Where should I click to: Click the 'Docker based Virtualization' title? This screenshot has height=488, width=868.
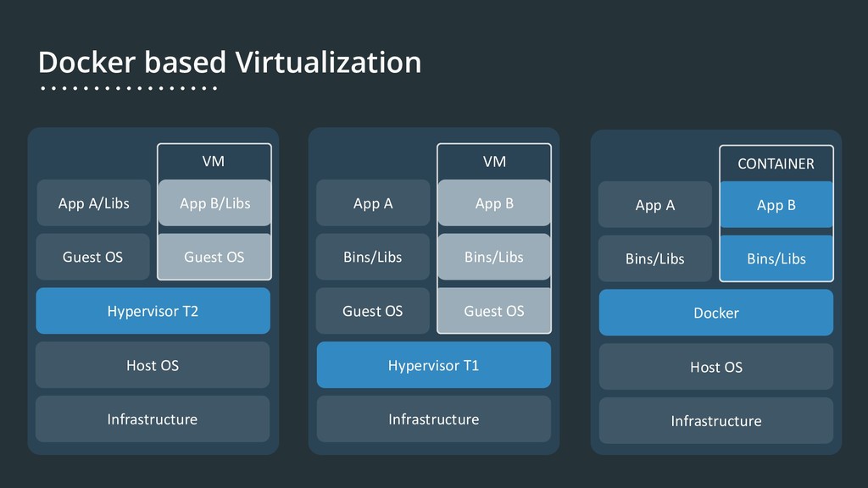tap(230, 62)
